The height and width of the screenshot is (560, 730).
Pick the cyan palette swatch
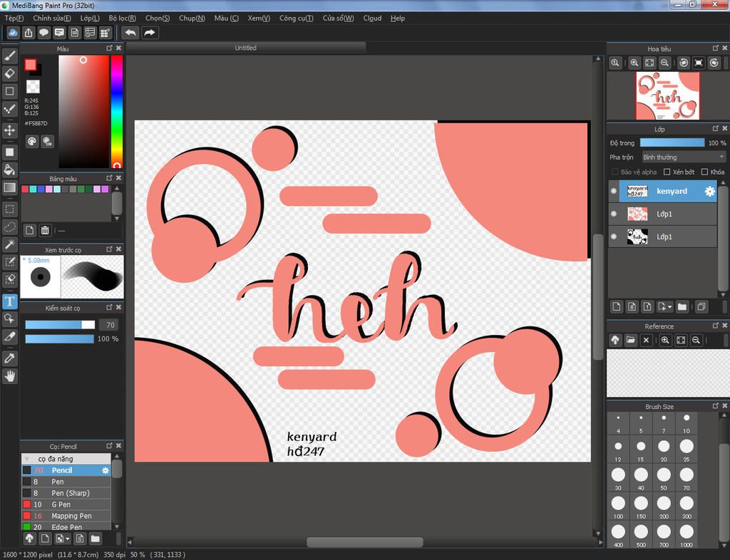point(33,190)
